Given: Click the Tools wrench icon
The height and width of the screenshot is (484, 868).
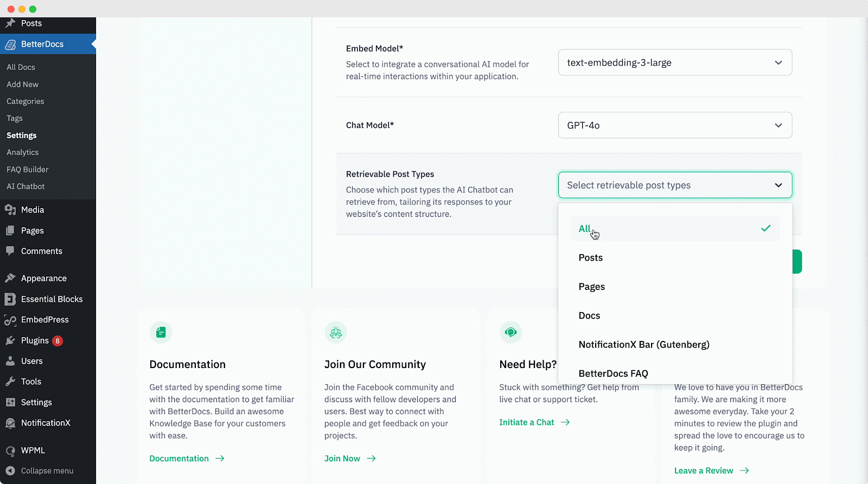Looking at the screenshot, I should point(10,382).
